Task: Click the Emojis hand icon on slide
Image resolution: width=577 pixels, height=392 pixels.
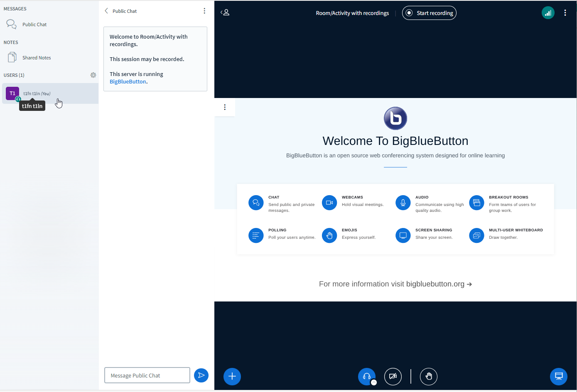Action: (x=329, y=235)
